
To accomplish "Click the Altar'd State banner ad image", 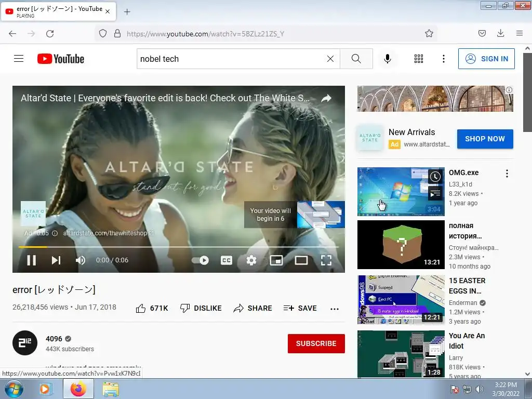I will coord(435,99).
